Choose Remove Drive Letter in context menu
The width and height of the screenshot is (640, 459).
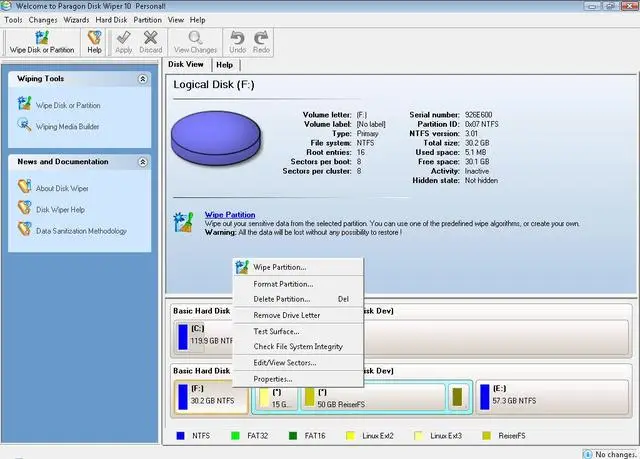point(298,315)
